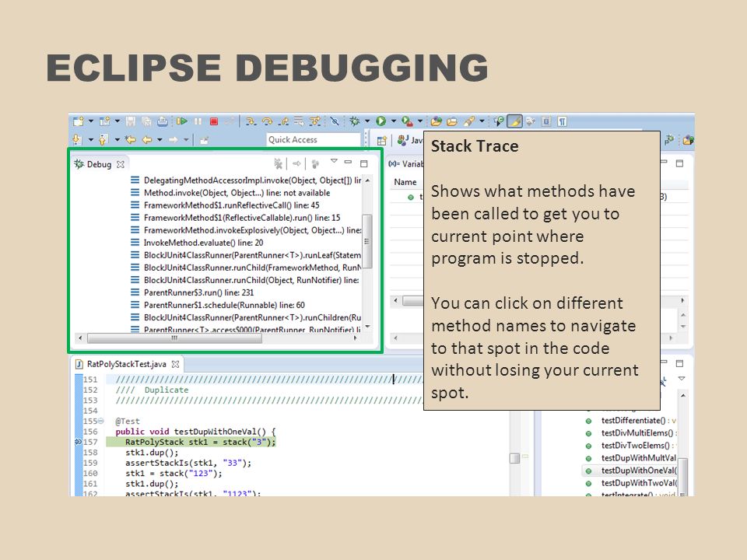Maximize the Debug view panel

click(364, 163)
